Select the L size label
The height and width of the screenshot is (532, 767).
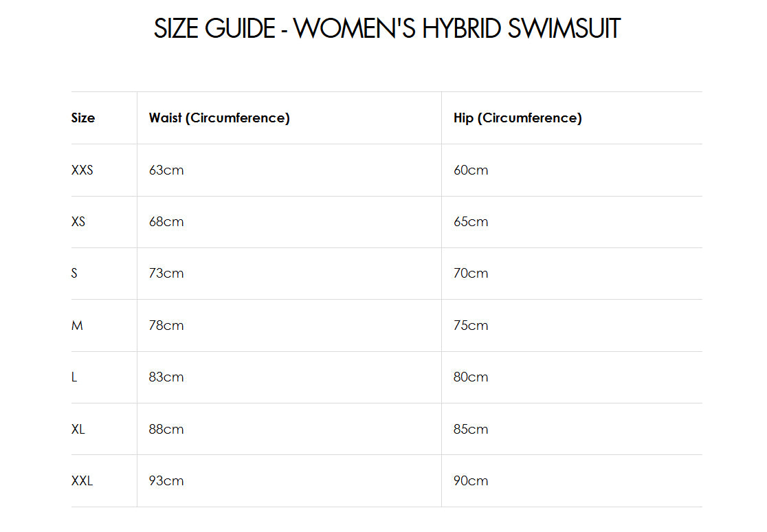tap(74, 377)
